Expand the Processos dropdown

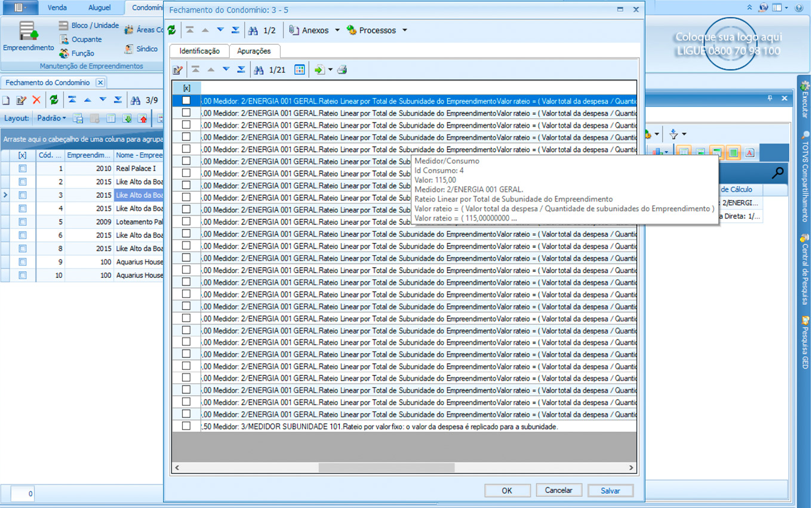pyautogui.click(x=404, y=30)
